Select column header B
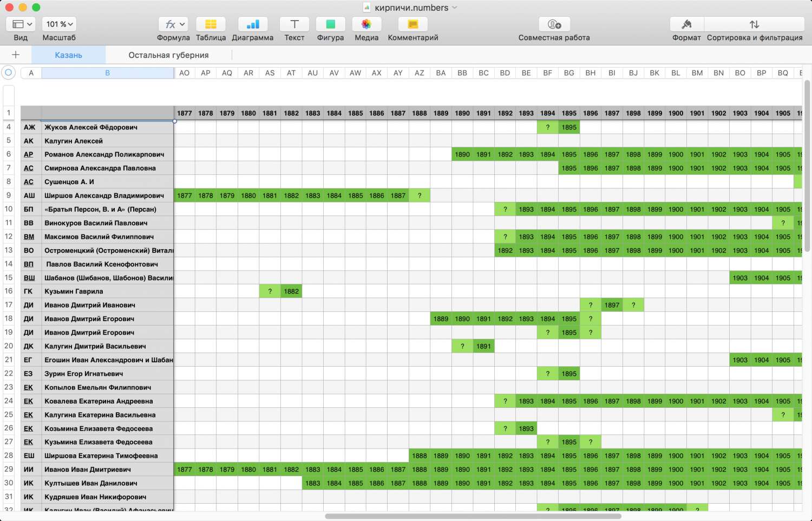Viewport: 812px width, 521px height. pyautogui.click(x=107, y=73)
